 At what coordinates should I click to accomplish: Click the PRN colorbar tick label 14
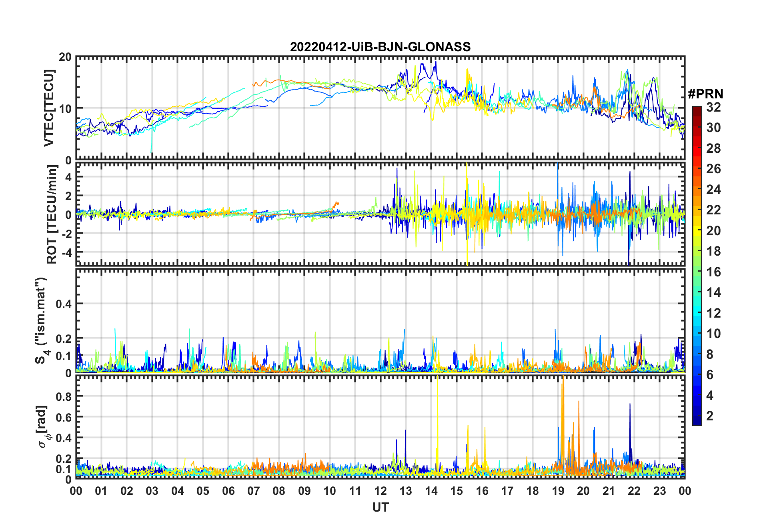(x=713, y=292)
